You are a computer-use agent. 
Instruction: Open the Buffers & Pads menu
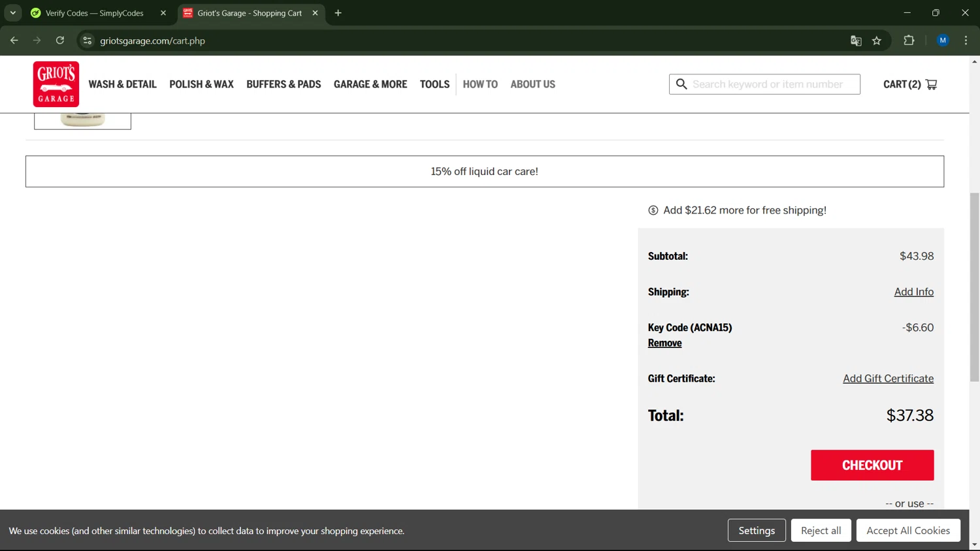tap(284, 84)
